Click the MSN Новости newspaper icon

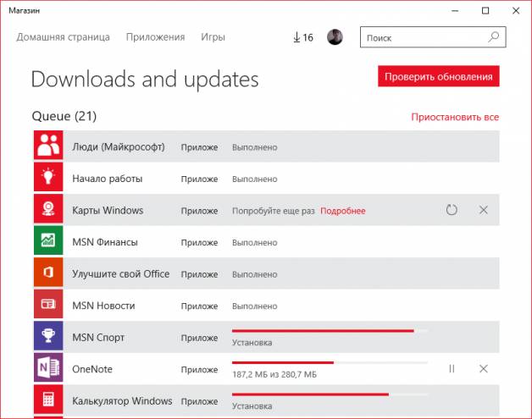48,304
